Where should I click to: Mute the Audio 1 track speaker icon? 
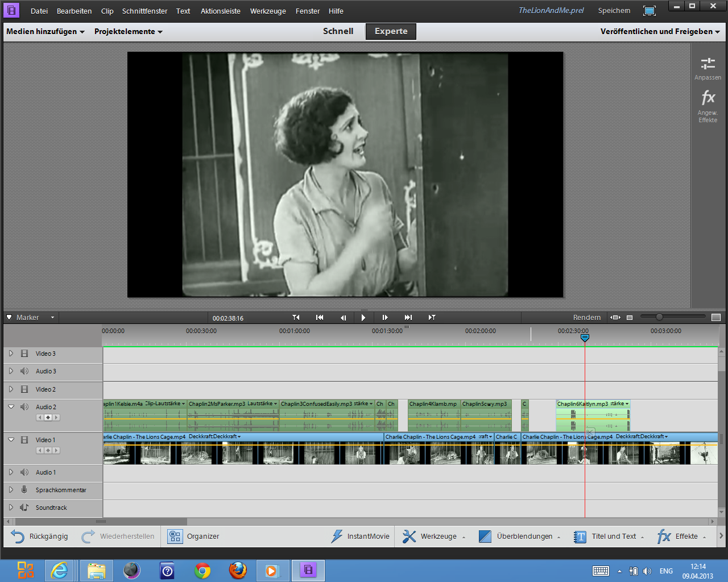(x=24, y=472)
